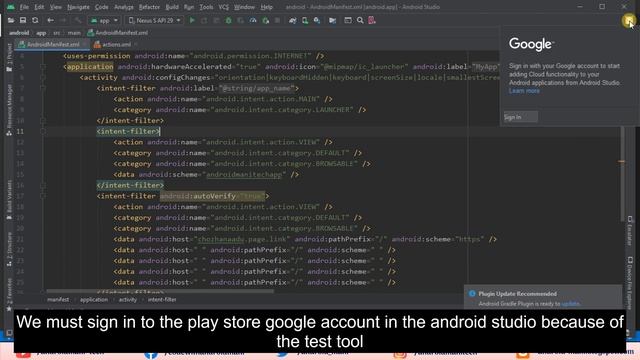640x360 pixels.
Task: Close the AndroidManifest.xml tab
Action: [85, 44]
